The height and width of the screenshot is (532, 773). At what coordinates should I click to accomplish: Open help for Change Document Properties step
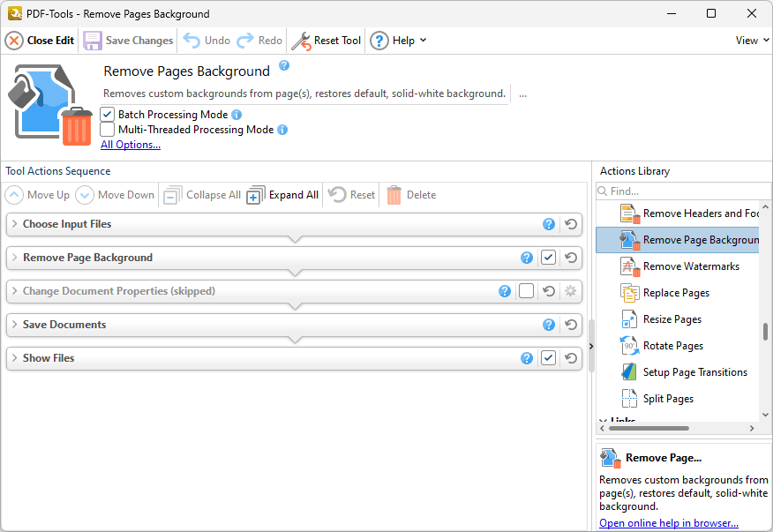[x=505, y=291]
